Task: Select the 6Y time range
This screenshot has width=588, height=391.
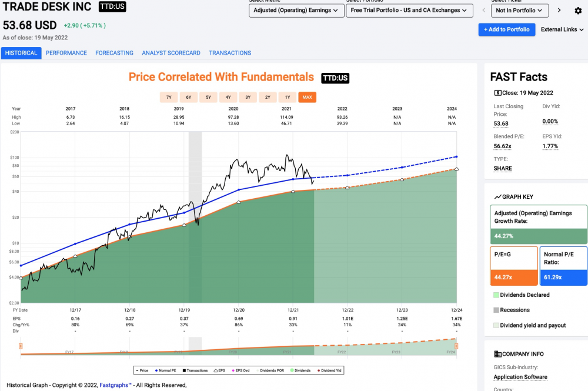Action: (189, 97)
